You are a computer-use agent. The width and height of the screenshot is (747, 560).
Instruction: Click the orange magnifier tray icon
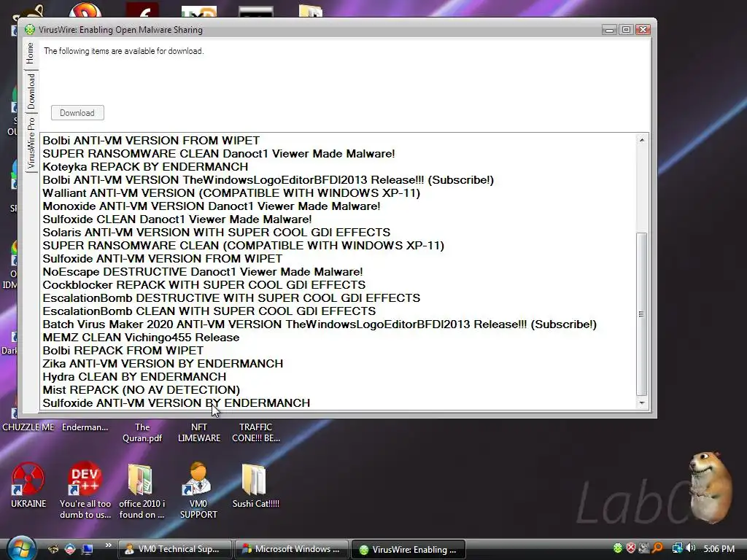(x=657, y=548)
